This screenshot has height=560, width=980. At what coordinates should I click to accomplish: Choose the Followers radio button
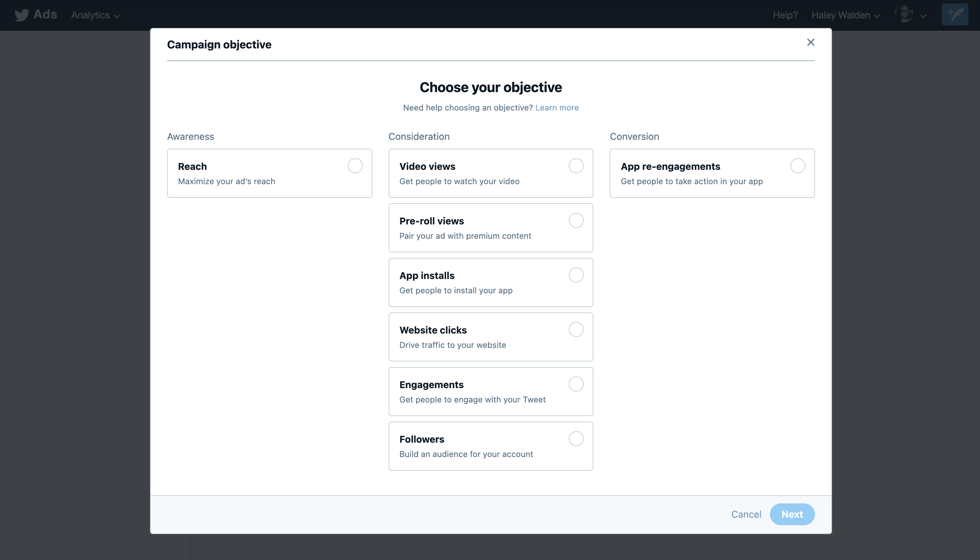[x=576, y=439]
